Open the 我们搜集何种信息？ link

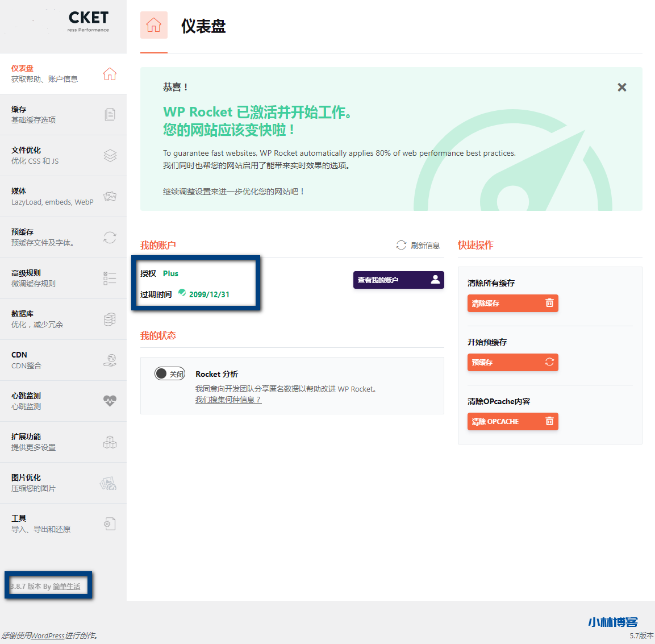(228, 400)
